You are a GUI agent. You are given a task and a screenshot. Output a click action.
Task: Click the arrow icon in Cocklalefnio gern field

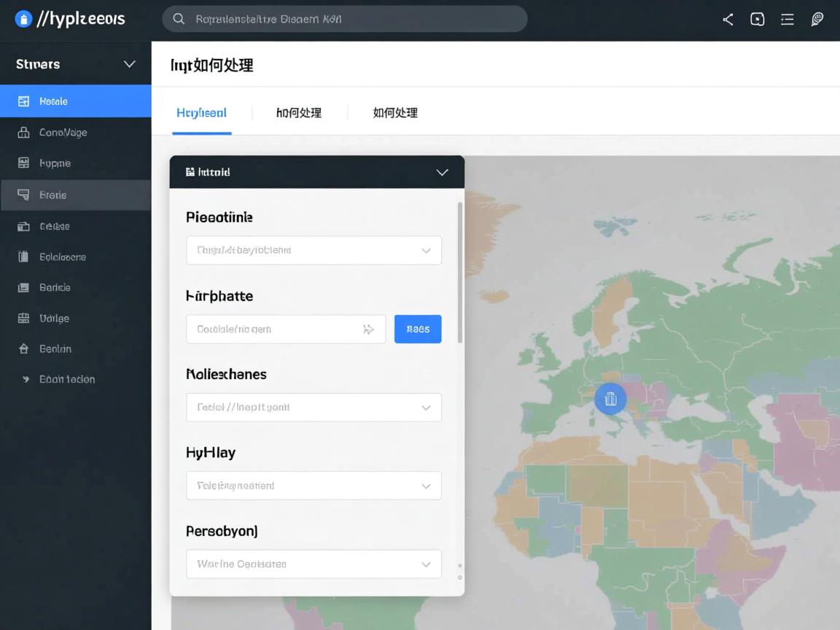(368, 330)
